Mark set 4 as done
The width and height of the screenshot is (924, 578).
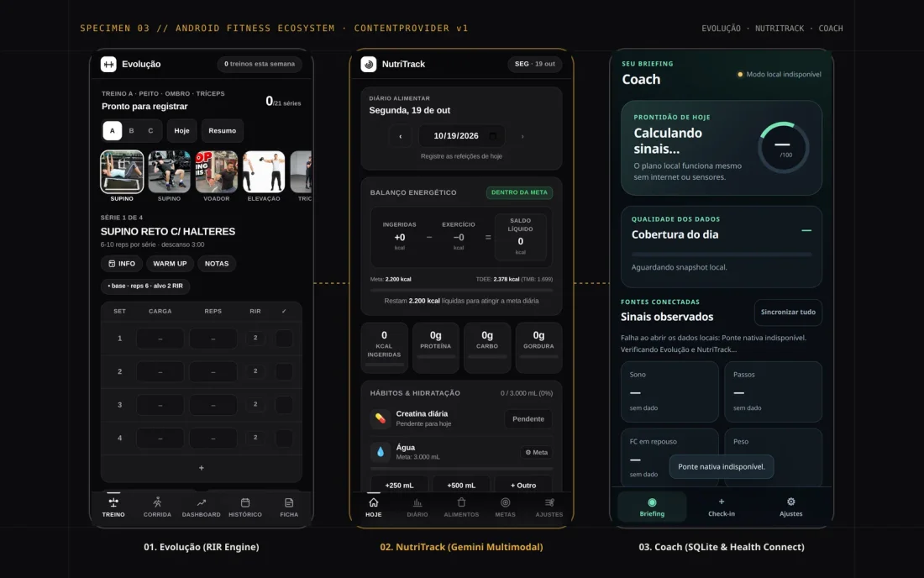point(284,438)
